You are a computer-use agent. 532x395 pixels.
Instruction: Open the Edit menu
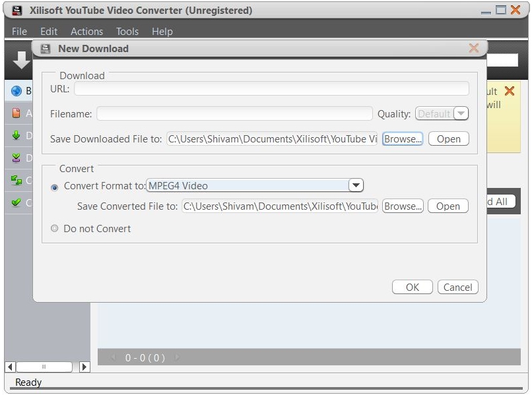(49, 32)
